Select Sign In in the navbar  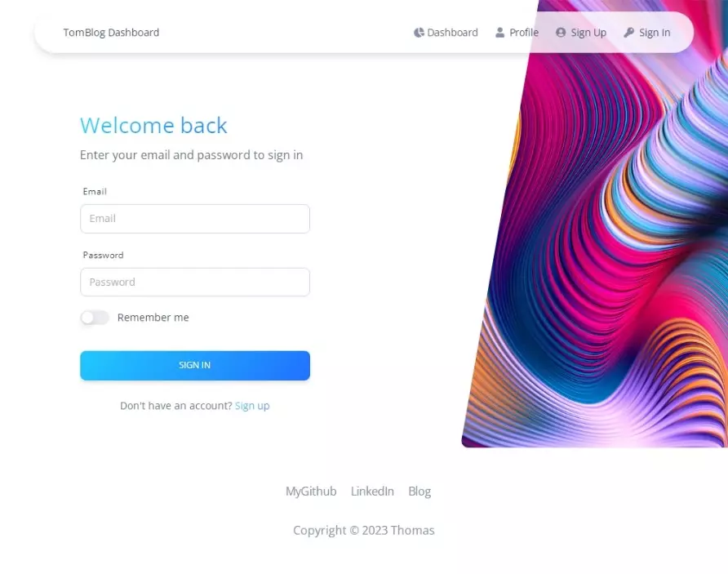[x=647, y=33]
